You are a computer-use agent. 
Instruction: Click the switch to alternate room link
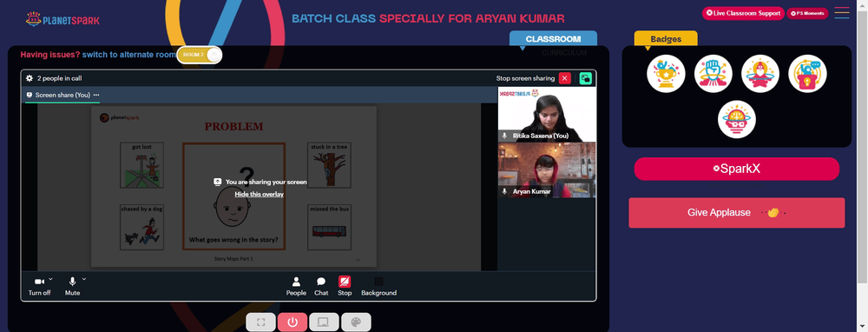[128, 55]
